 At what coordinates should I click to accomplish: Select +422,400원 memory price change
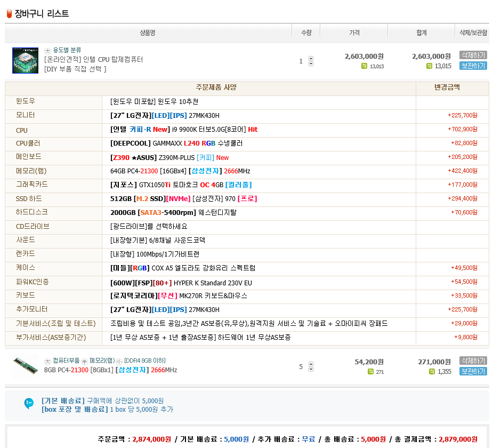point(463,171)
